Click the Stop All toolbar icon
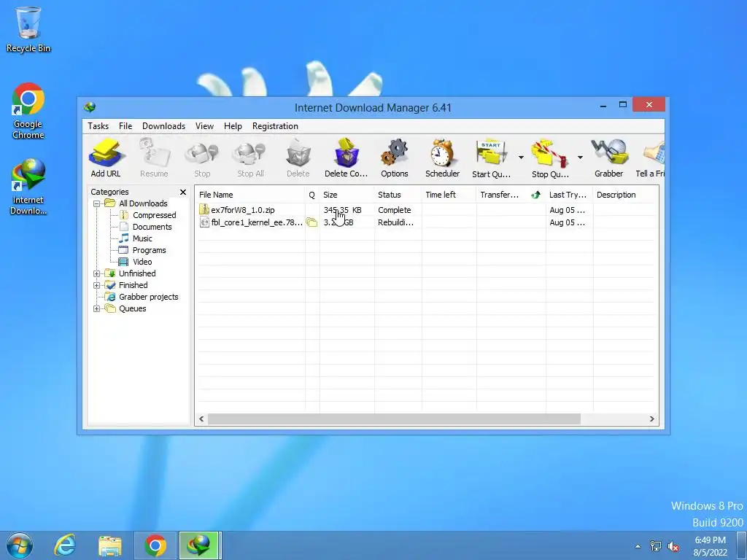 click(x=250, y=158)
